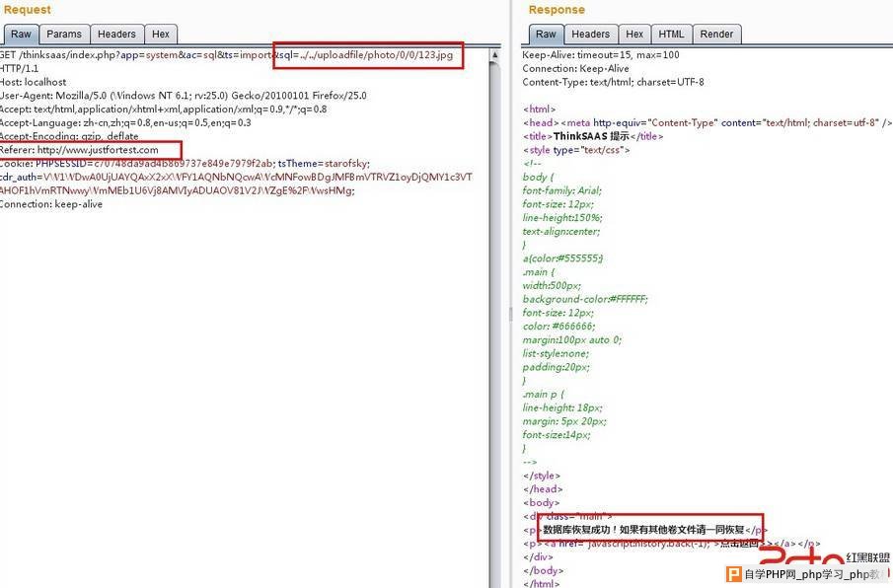Open the Render tab in Response panel
Screen dimensions: 893x588
[716, 35]
